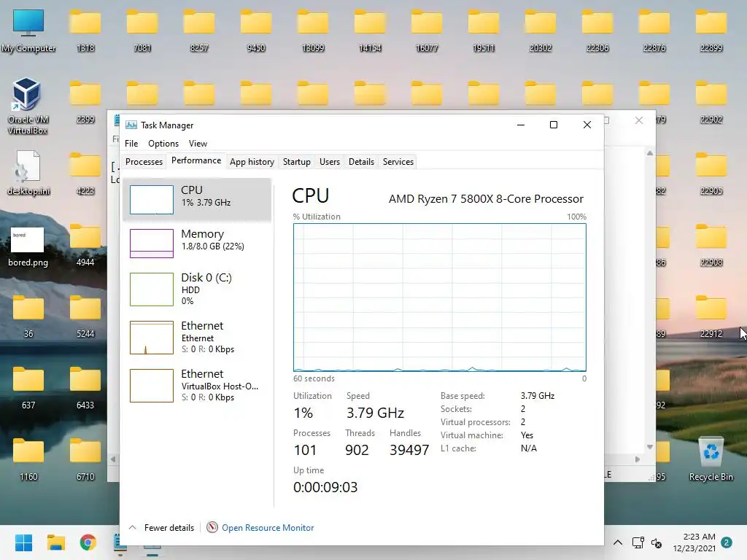Launch Google Chrome from the taskbar
Viewport: 747px width, 560px height.
[88, 542]
